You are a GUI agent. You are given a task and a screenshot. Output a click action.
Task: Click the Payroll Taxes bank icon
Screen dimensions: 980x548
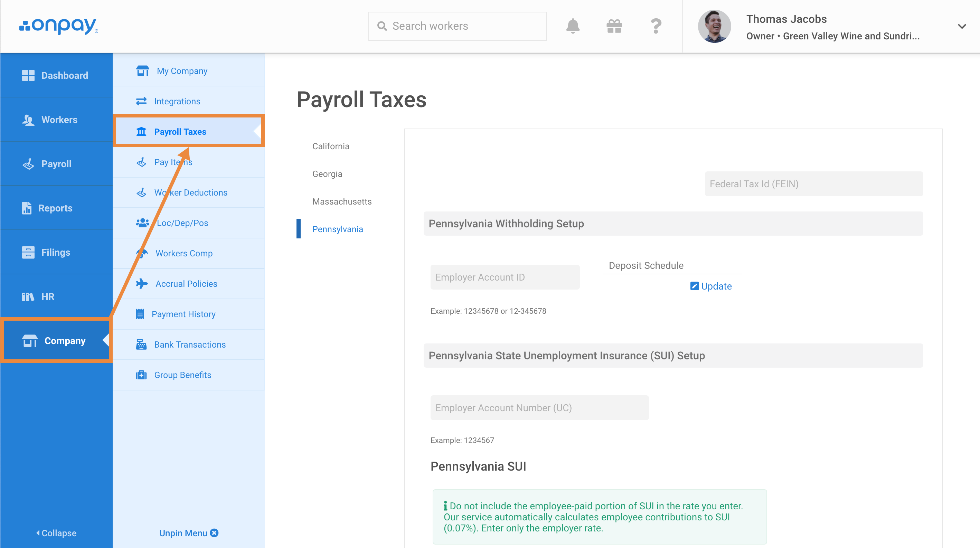(x=141, y=132)
